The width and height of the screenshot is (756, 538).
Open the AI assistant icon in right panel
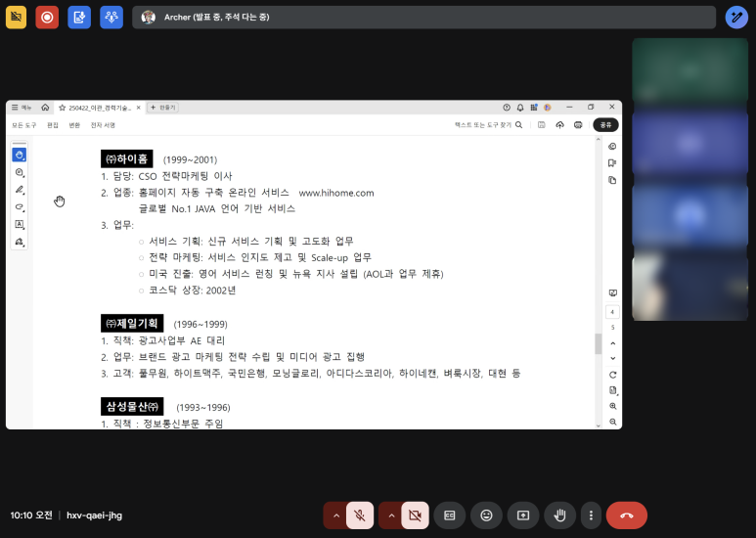pos(612,147)
